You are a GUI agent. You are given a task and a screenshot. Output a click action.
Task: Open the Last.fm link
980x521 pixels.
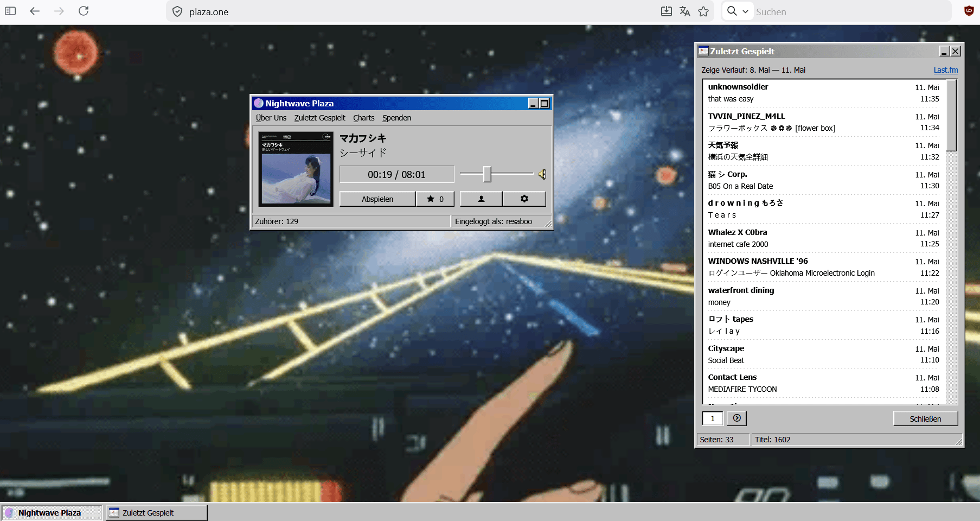coord(946,70)
